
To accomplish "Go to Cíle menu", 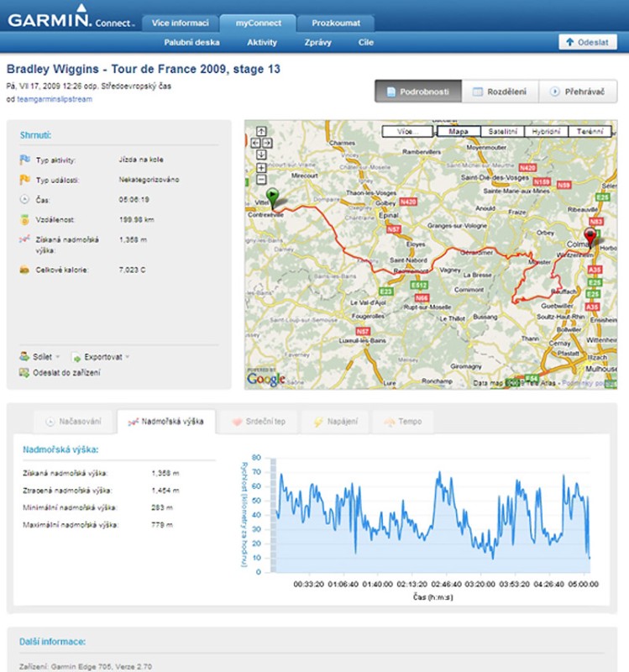I will (366, 43).
